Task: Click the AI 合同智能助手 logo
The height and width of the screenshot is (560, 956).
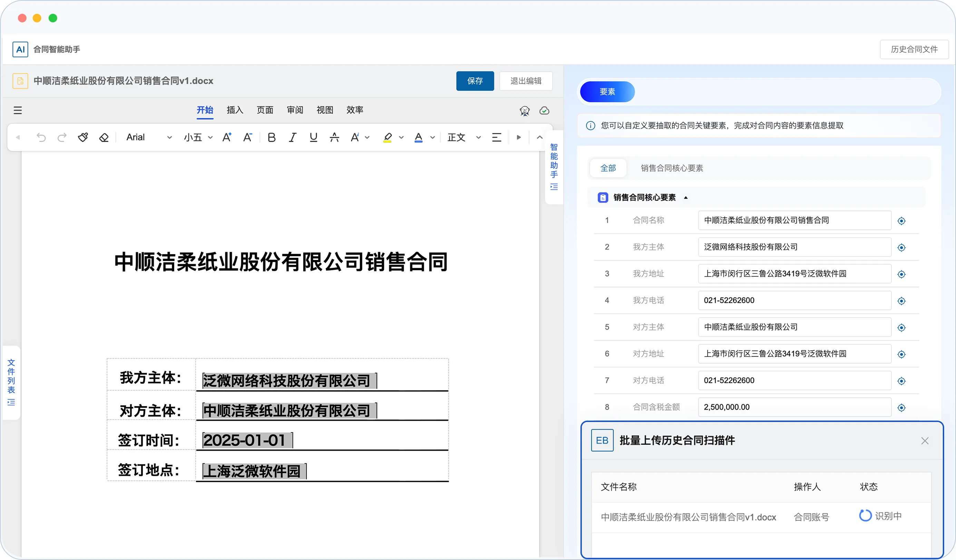Action: (20, 49)
